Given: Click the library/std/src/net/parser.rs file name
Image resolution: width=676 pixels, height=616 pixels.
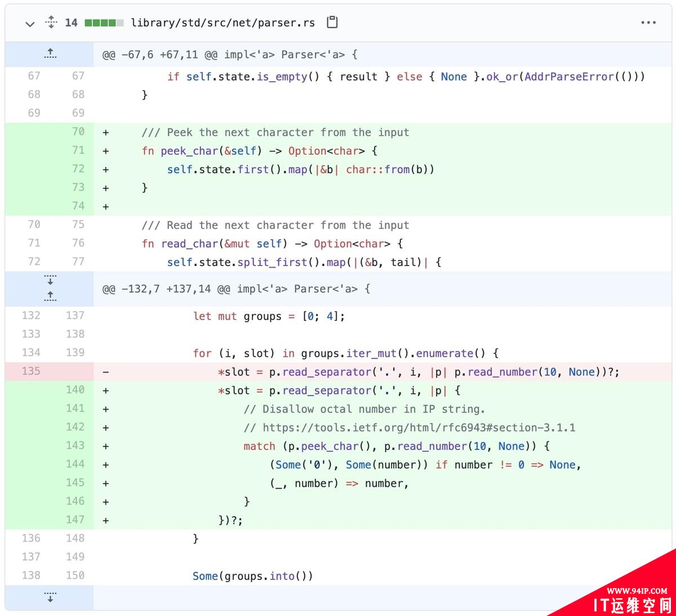Looking at the screenshot, I should (x=223, y=23).
